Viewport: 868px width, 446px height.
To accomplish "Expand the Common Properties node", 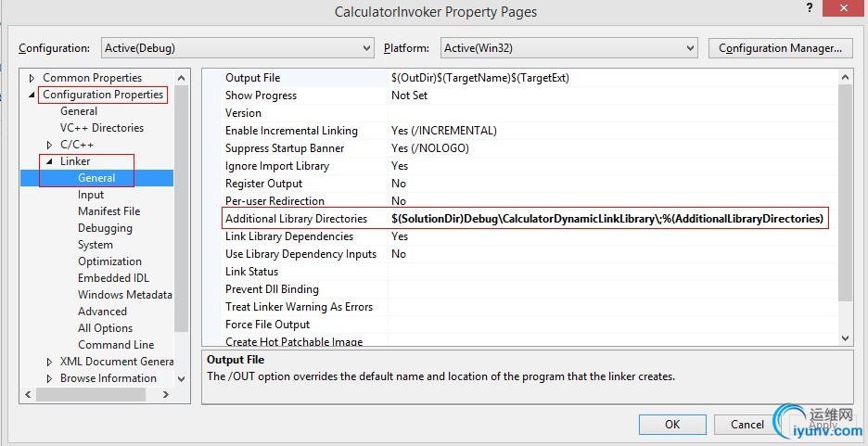I will click(32, 78).
